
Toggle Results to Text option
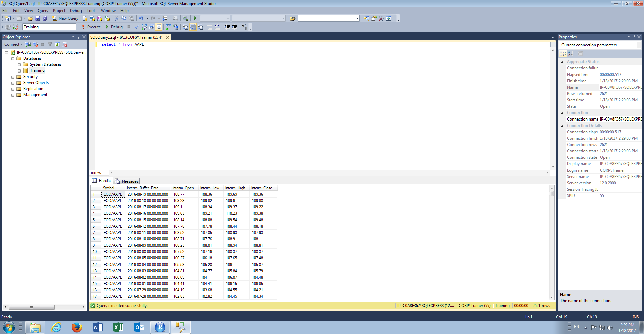185,27
